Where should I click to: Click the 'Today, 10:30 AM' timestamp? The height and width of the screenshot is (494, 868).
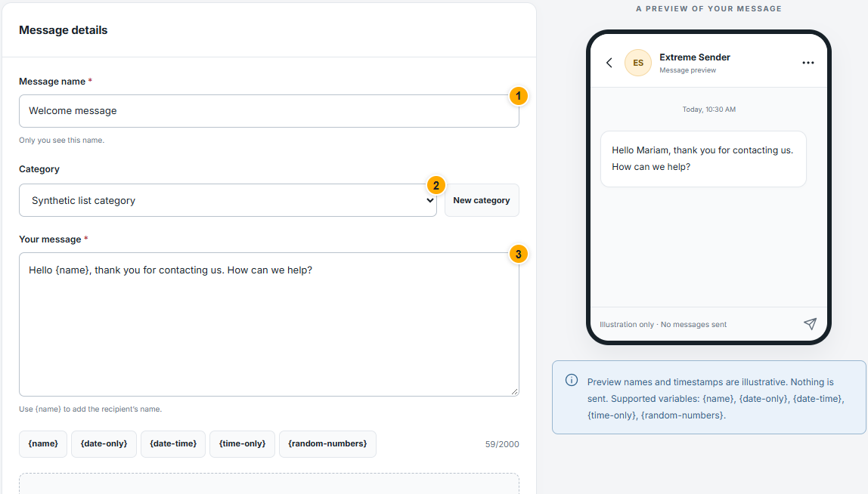[709, 110]
